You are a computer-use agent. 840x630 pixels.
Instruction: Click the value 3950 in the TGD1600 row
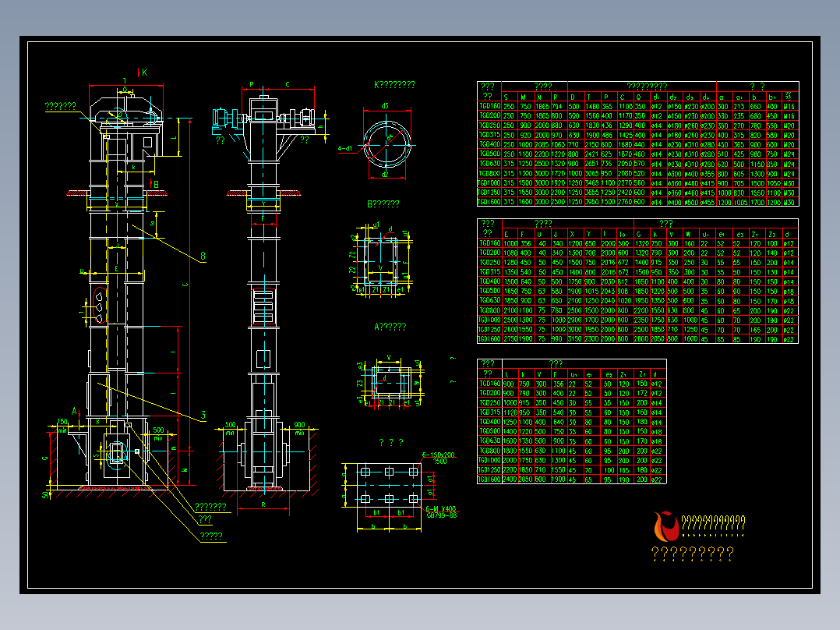coord(591,202)
